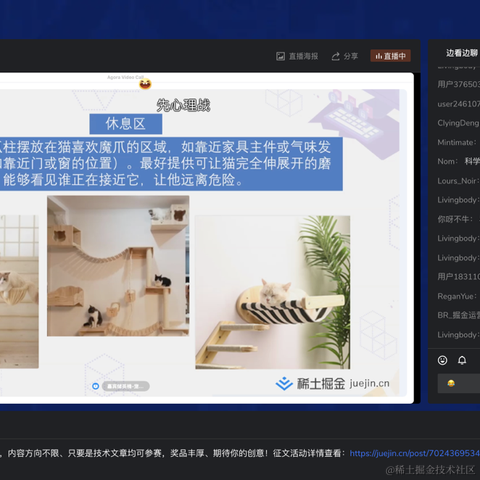The height and width of the screenshot is (480, 480).
Task: Click the cat in striped hammock photo
Action: 273,292
